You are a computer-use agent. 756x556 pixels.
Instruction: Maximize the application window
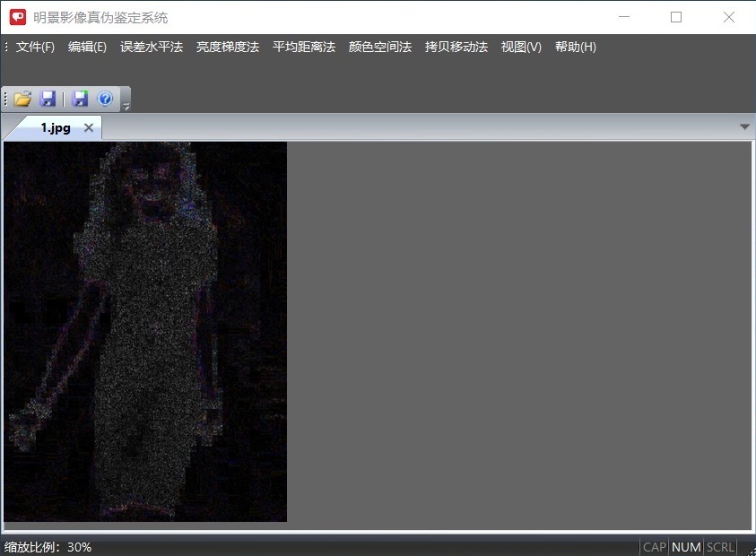click(x=676, y=17)
